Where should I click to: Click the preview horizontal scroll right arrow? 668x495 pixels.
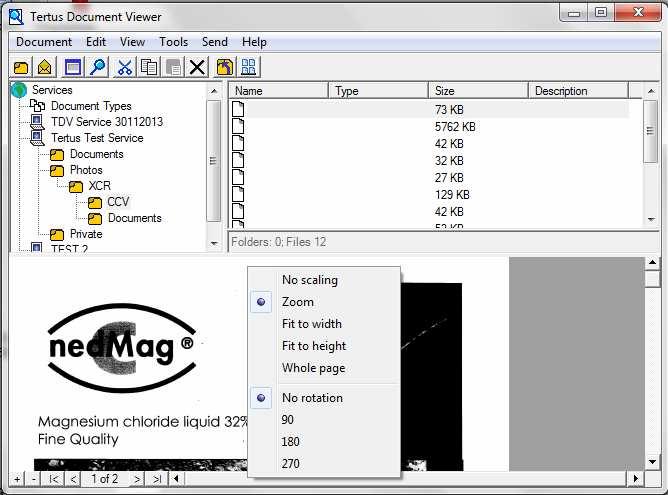pos(636,479)
